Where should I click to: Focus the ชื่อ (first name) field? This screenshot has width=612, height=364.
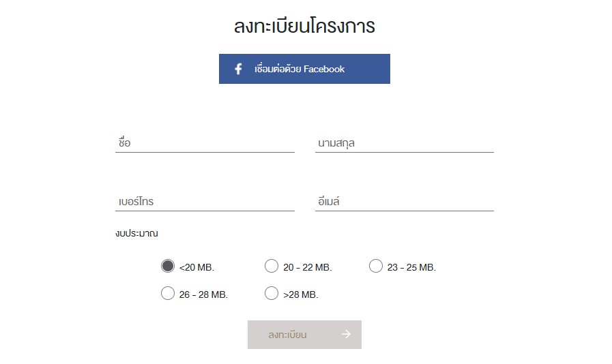click(205, 142)
